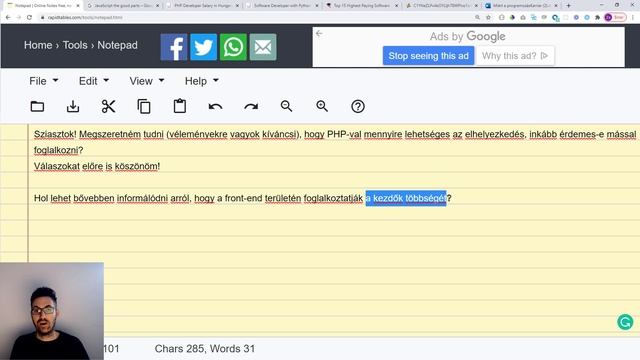The image size is (640, 360).
Task: Copy selected text with the copy icon
Action: tap(144, 107)
